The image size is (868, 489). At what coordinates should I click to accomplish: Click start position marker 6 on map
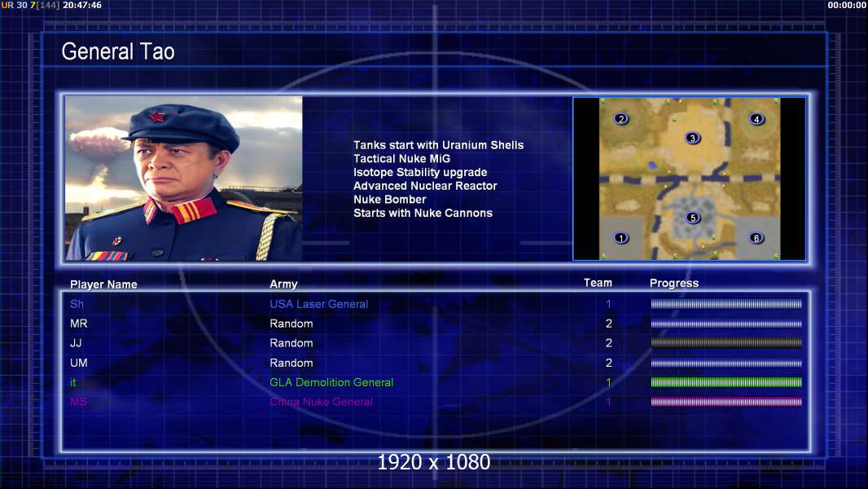(756, 238)
